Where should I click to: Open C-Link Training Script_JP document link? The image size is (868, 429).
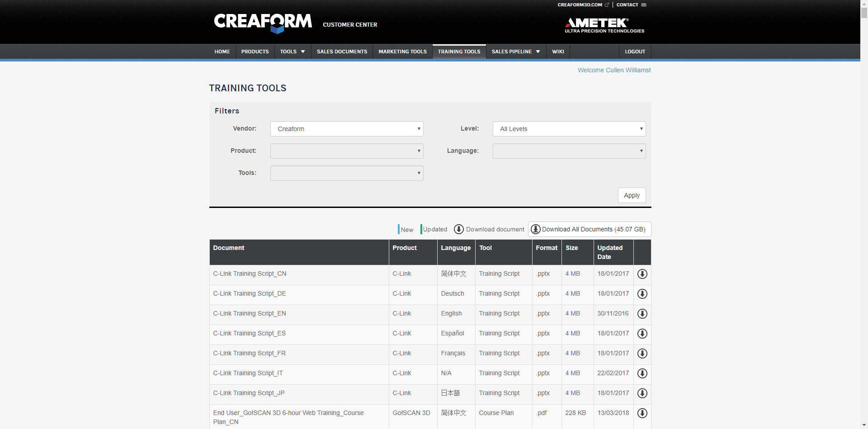[249, 393]
